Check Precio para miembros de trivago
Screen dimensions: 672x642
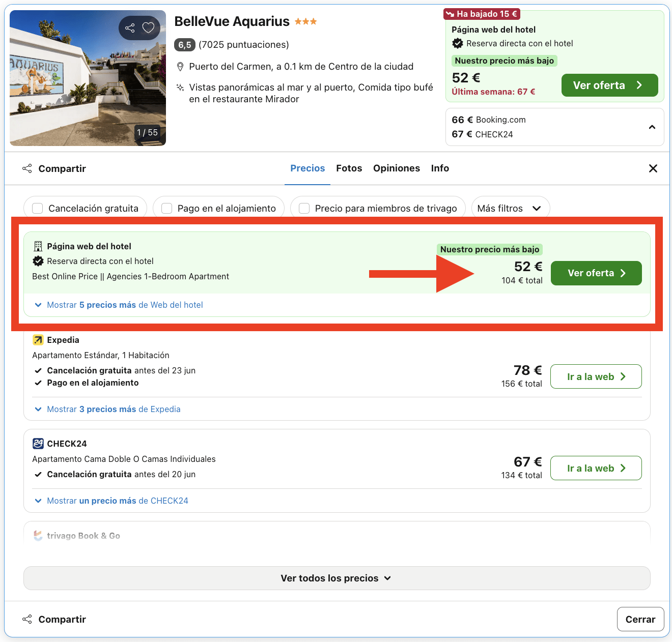point(304,208)
